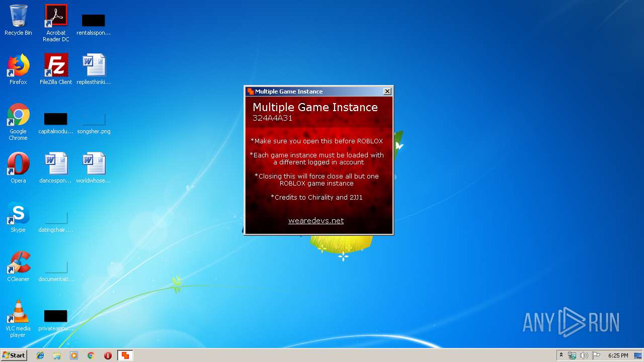
Task: Launch Google Chrome desktop shortcut
Action: (18, 122)
